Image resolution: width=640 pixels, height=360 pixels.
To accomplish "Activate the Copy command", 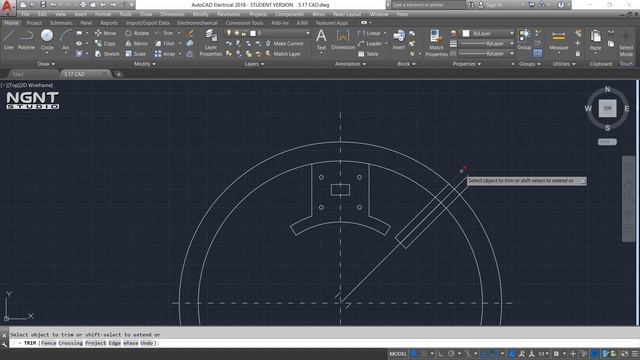I will coord(106,43).
